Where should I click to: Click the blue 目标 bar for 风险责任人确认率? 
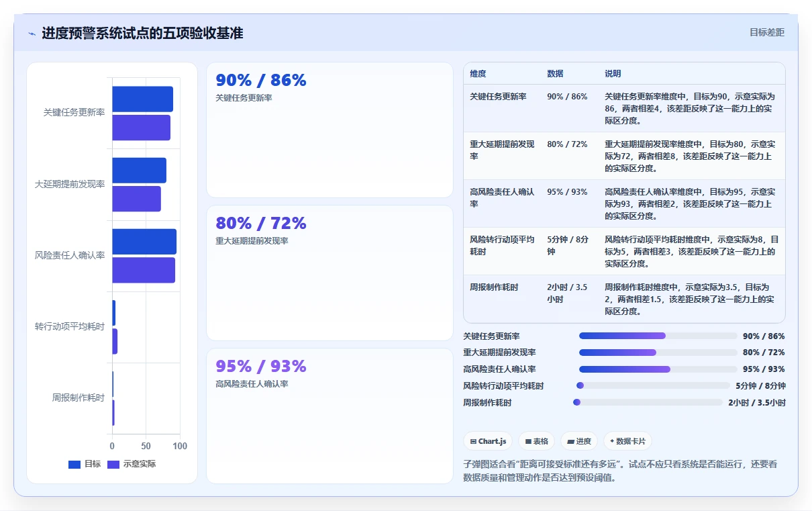(144, 242)
